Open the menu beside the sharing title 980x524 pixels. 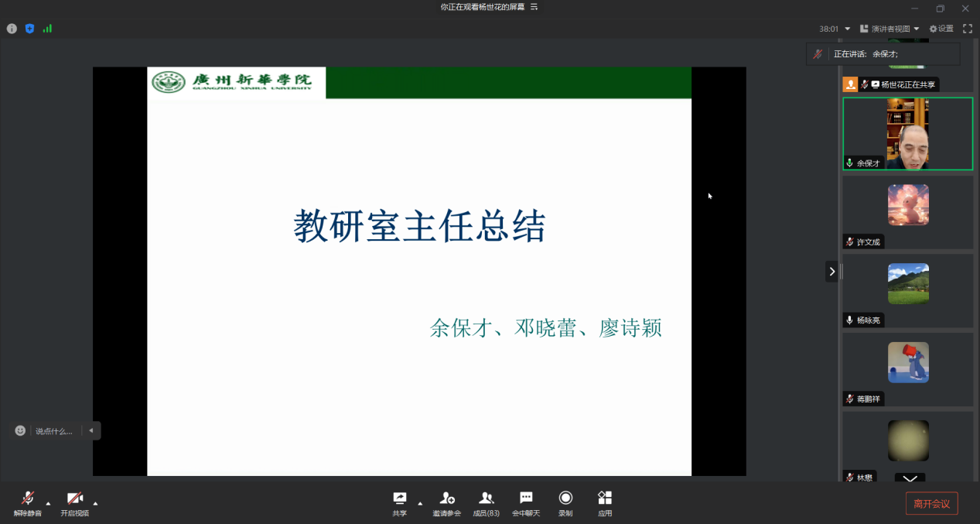[x=534, y=7]
